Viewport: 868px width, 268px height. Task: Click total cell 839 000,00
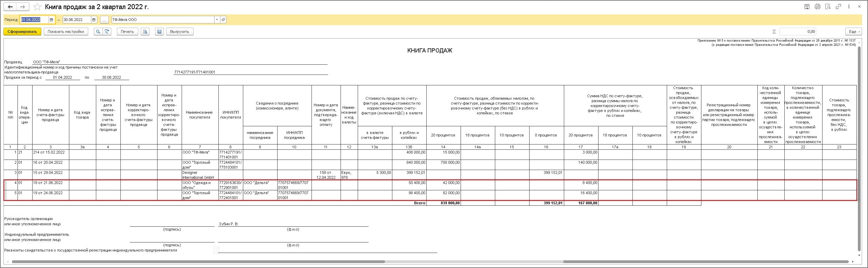(x=444, y=203)
